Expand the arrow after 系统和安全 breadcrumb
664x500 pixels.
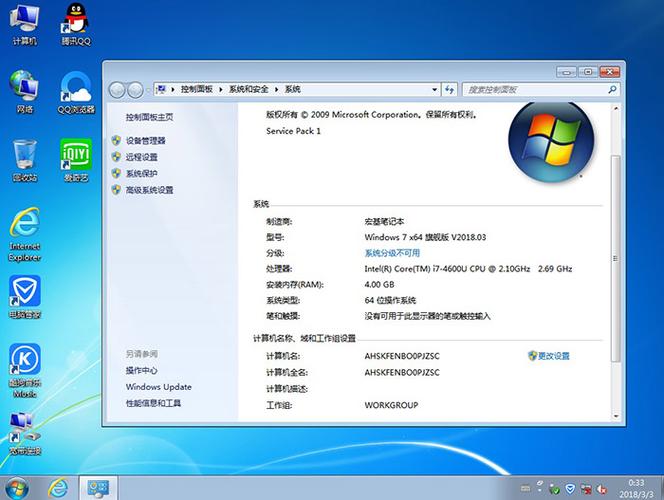coord(277,89)
